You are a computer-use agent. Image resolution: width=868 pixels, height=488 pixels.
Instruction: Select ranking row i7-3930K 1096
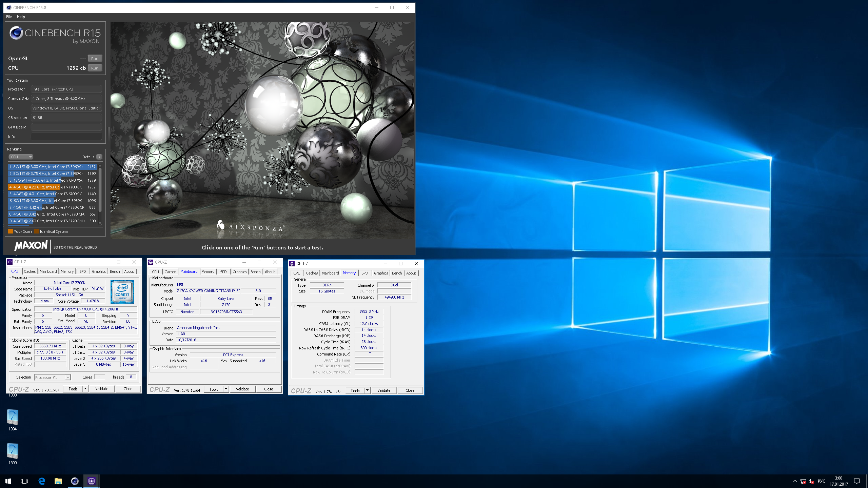(53, 201)
